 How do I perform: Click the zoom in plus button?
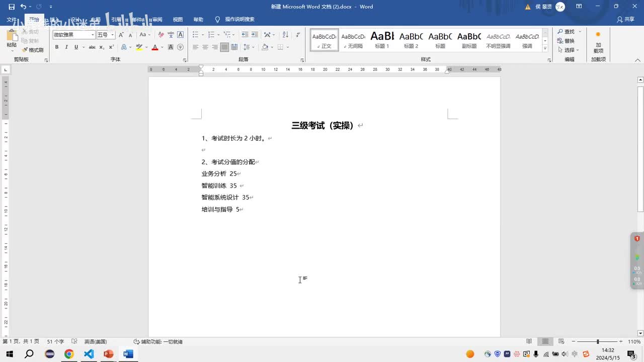621,341
